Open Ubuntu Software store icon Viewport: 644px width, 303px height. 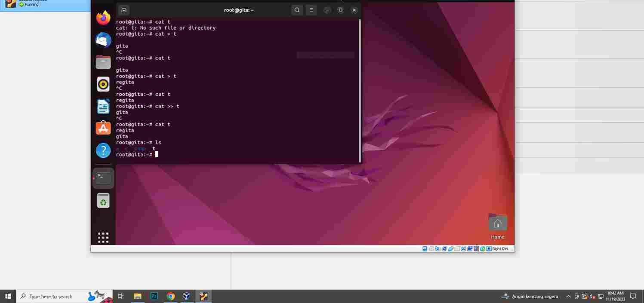coord(103,128)
